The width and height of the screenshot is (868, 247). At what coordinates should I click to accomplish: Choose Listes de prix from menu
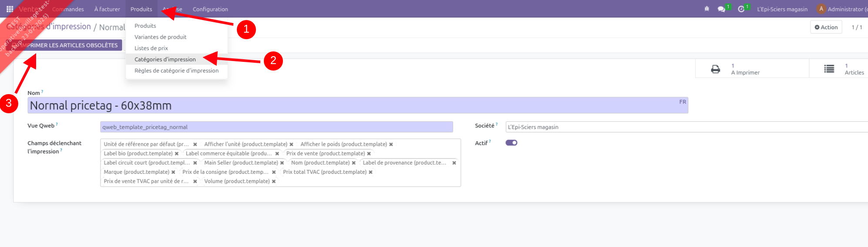[x=151, y=48]
